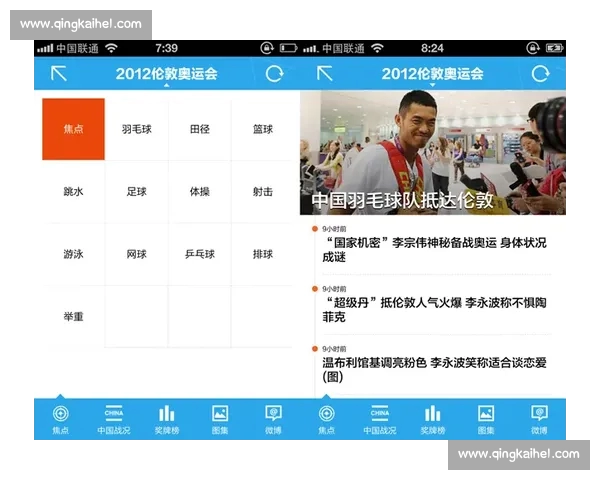Choose 羽毛球 in the sports category grid

[x=136, y=129]
